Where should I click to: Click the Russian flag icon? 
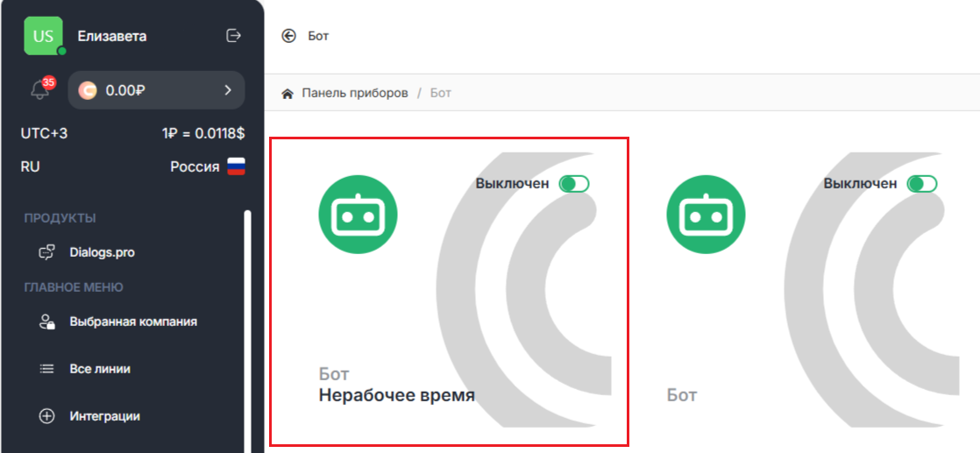[x=236, y=166]
